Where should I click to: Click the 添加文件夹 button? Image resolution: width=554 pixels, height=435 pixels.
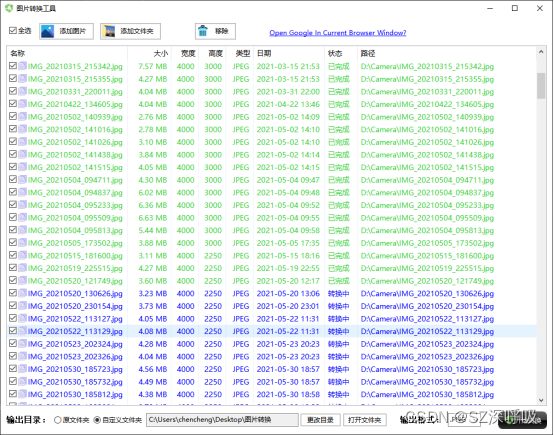130,31
